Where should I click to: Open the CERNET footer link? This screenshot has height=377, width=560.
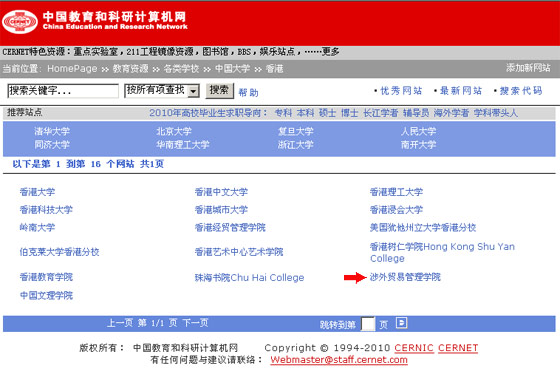(x=458, y=348)
